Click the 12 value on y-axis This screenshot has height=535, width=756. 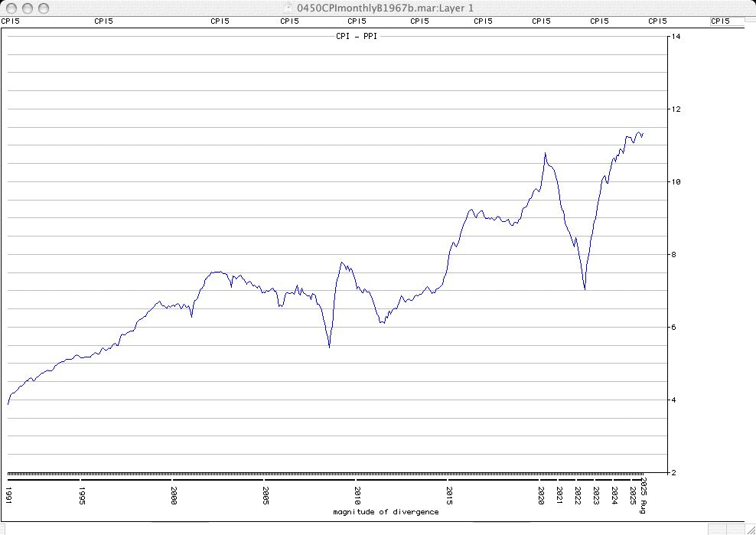676,109
